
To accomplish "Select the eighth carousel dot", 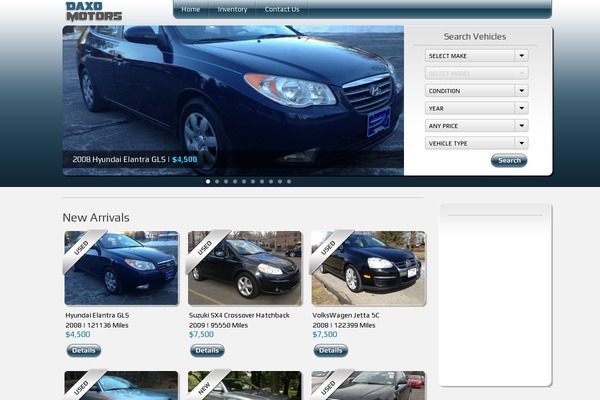I will tap(271, 181).
